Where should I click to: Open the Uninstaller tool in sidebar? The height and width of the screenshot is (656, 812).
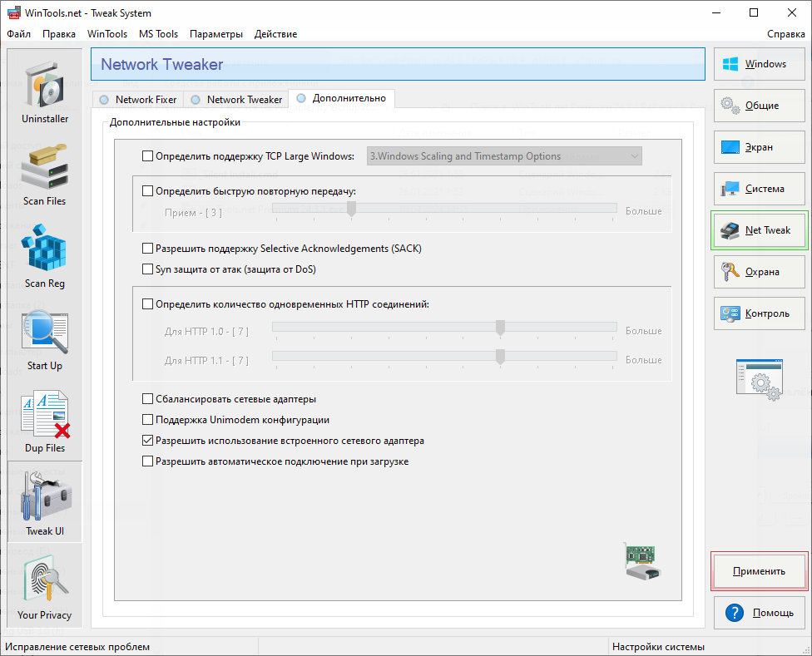coord(45,90)
